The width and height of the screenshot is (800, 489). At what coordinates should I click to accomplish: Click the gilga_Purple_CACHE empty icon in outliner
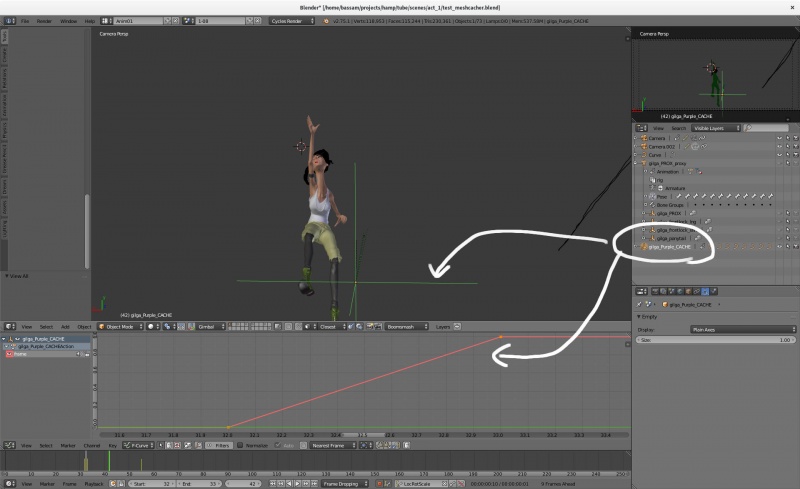click(x=644, y=246)
